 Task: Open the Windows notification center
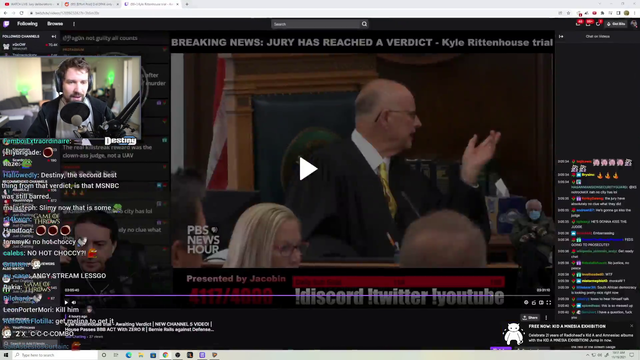(x=632, y=355)
